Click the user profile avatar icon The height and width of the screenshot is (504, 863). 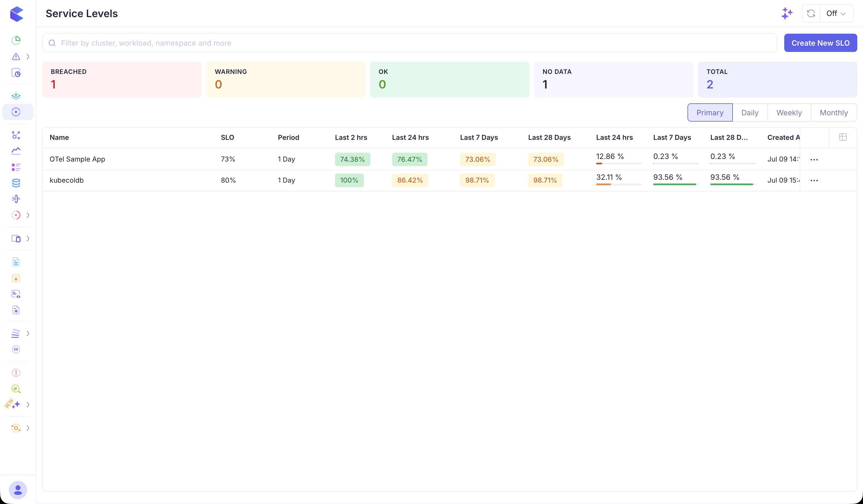click(18, 490)
